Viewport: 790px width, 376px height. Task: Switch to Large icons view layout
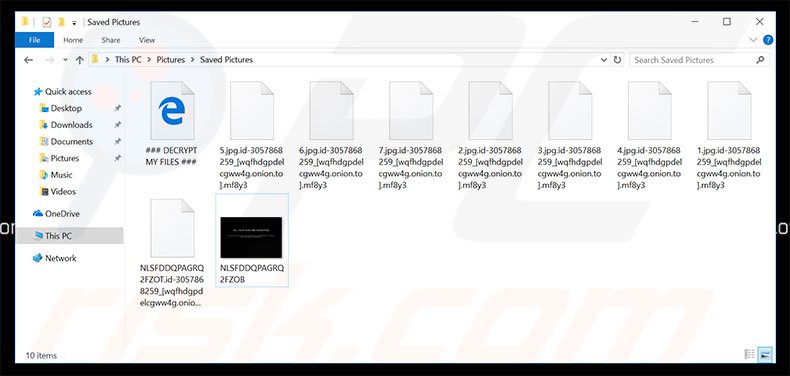[765, 354]
